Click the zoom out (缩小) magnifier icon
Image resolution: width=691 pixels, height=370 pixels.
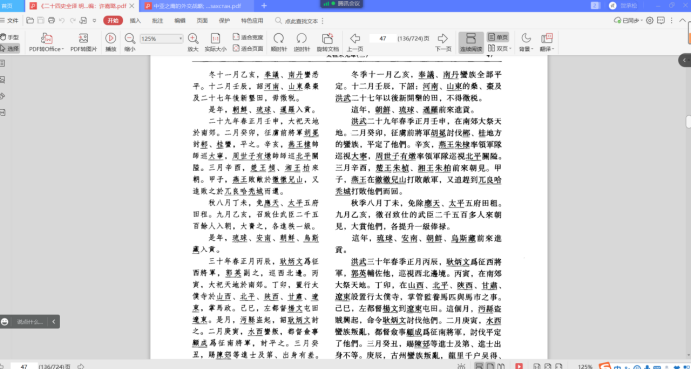pos(130,38)
